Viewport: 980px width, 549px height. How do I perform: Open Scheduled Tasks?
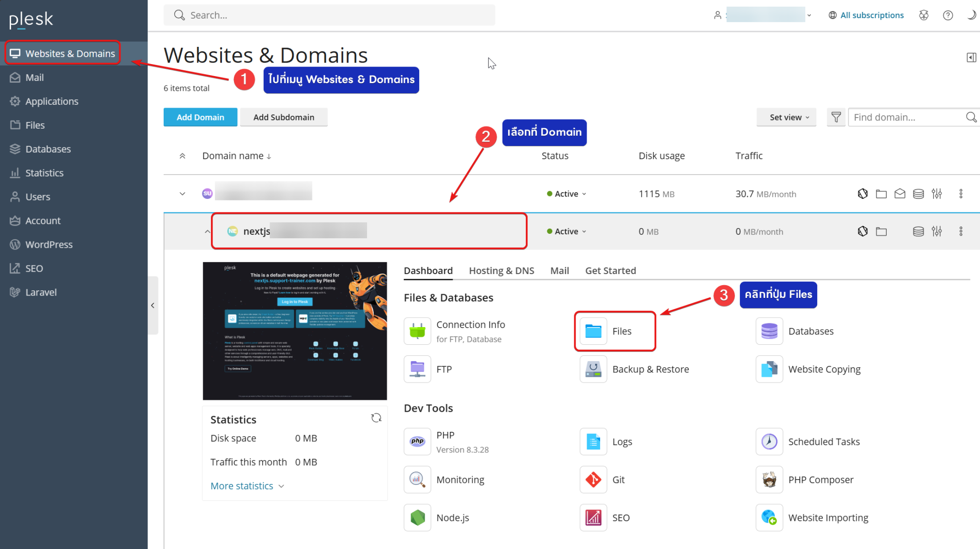click(x=824, y=441)
